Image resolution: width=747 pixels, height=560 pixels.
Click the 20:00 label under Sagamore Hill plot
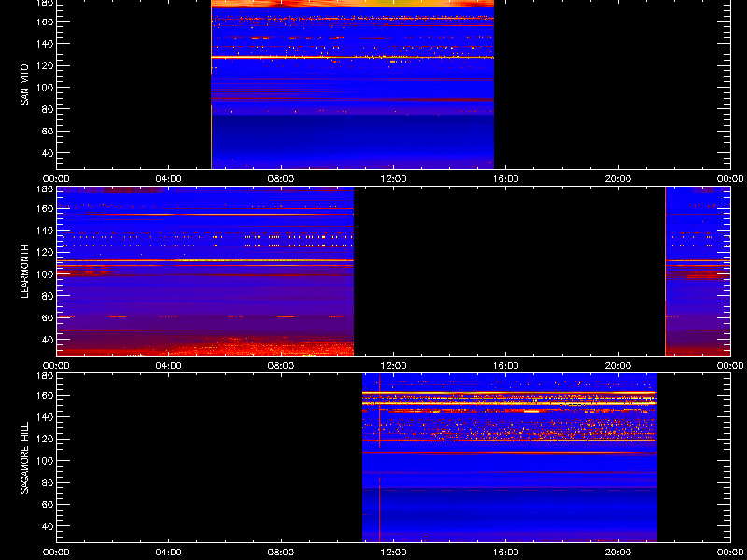(x=618, y=553)
